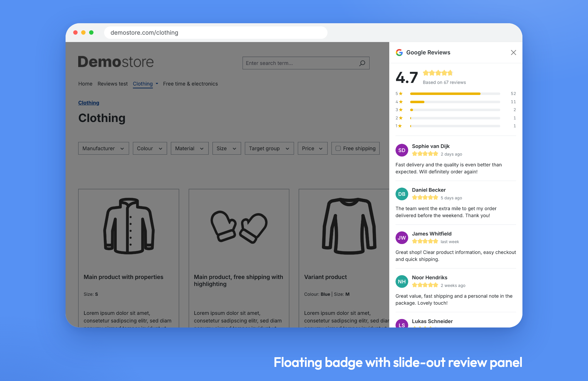Screen dimensions: 588x381
Task: Open the Manufacturer filter dropdown
Action: click(103, 148)
